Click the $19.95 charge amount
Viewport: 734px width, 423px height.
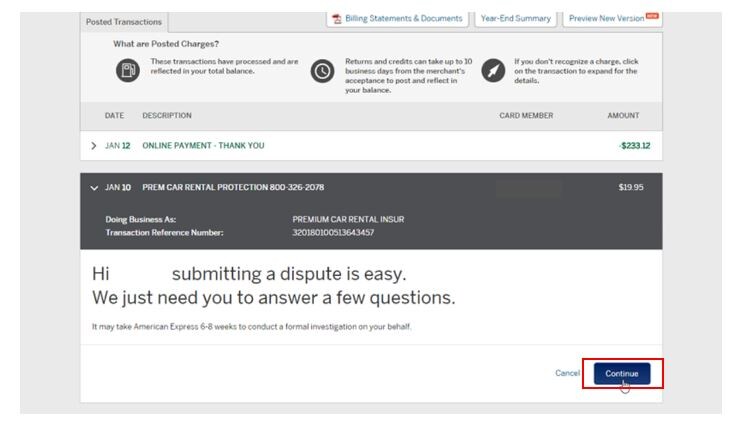pyautogui.click(x=631, y=188)
